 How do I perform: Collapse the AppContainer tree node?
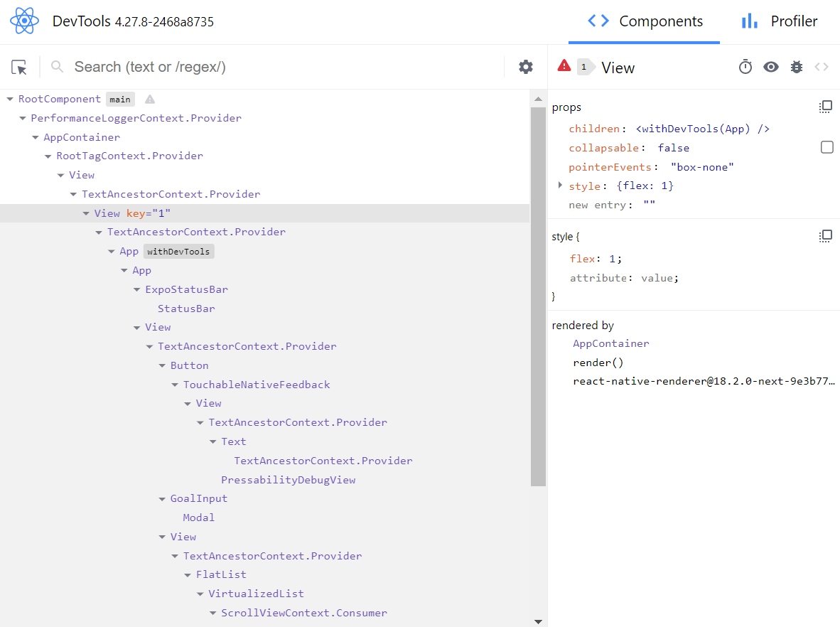click(x=36, y=137)
